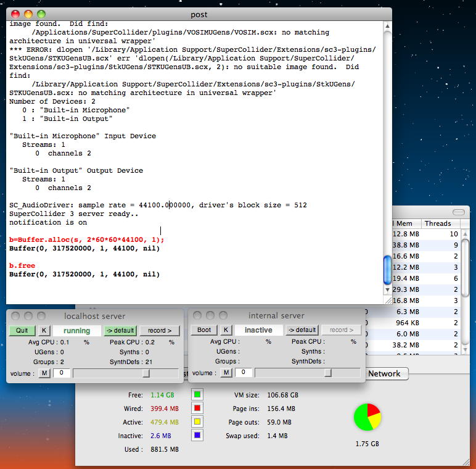Switch to the Network tab
Screen dimensions: 476x469
pos(384,373)
